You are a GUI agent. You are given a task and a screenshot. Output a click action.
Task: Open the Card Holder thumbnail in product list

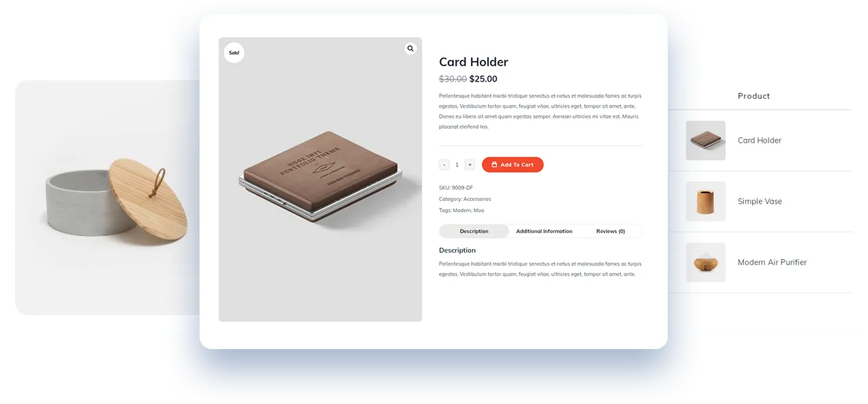[x=706, y=141]
